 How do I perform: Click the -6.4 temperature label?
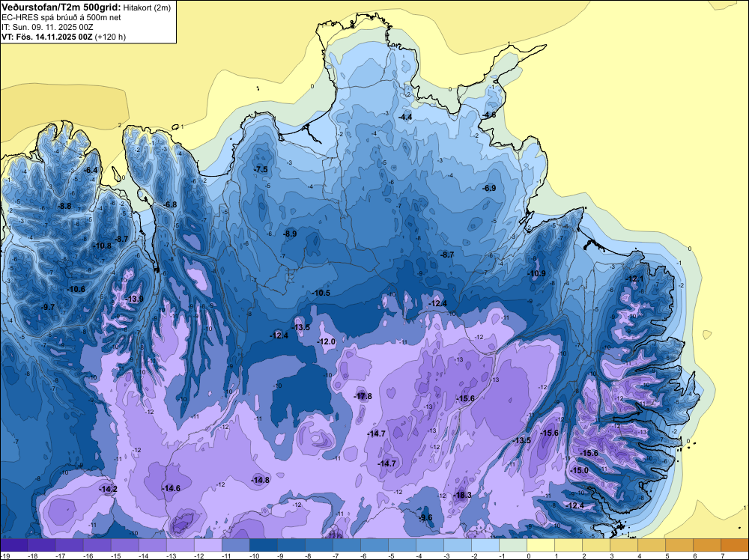point(91,170)
